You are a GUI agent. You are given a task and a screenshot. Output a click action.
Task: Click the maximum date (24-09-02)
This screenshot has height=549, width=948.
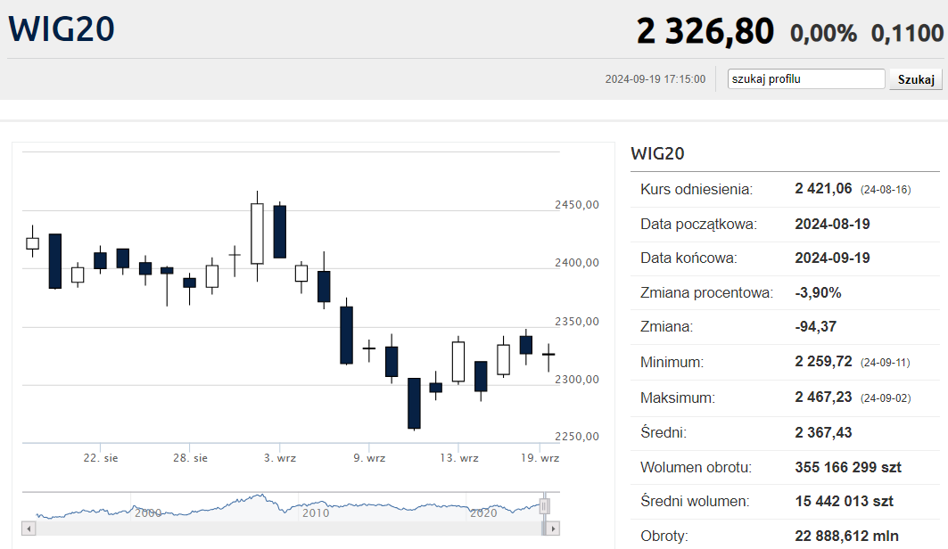pyautogui.click(x=886, y=398)
